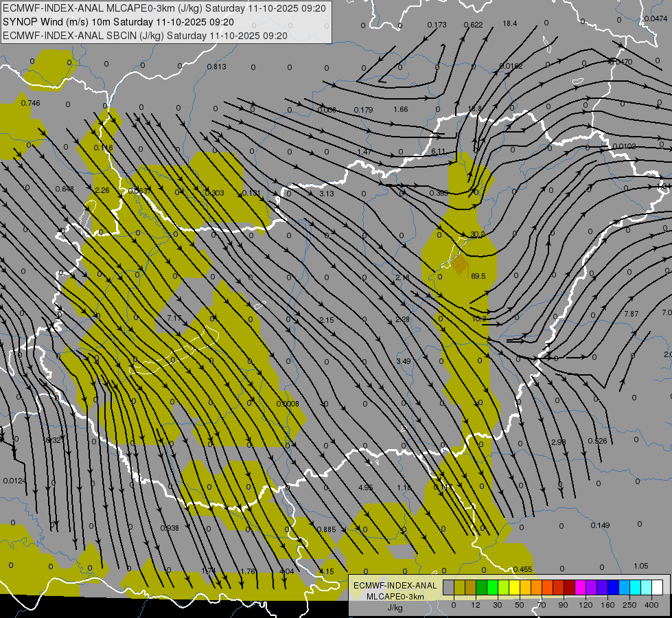The height and width of the screenshot is (618, 672).
Task: Click the magenta legend swatch
Action: (x=580, y=588)
